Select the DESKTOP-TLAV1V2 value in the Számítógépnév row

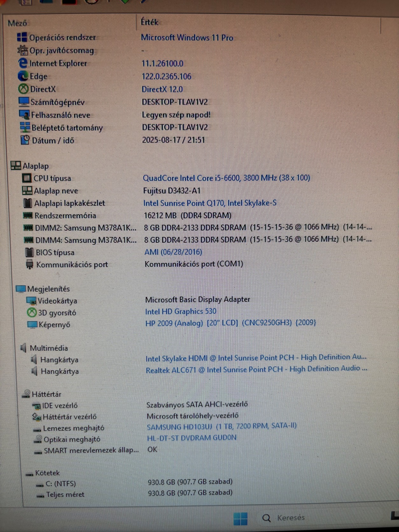[x=175, y=102]
